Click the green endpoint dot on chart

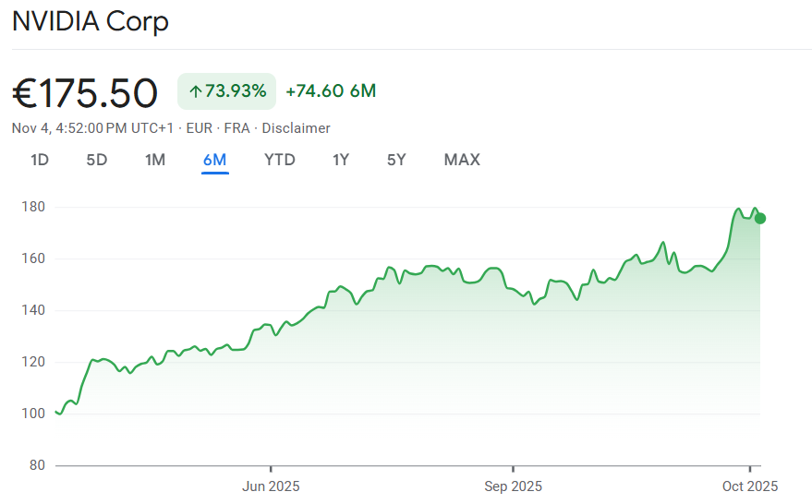tap(760, 218)
